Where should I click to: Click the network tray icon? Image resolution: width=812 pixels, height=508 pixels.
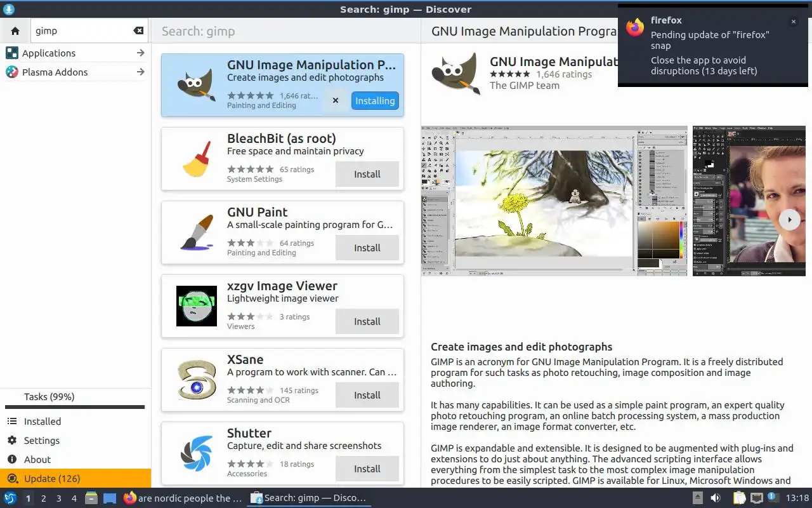(756, 498)
